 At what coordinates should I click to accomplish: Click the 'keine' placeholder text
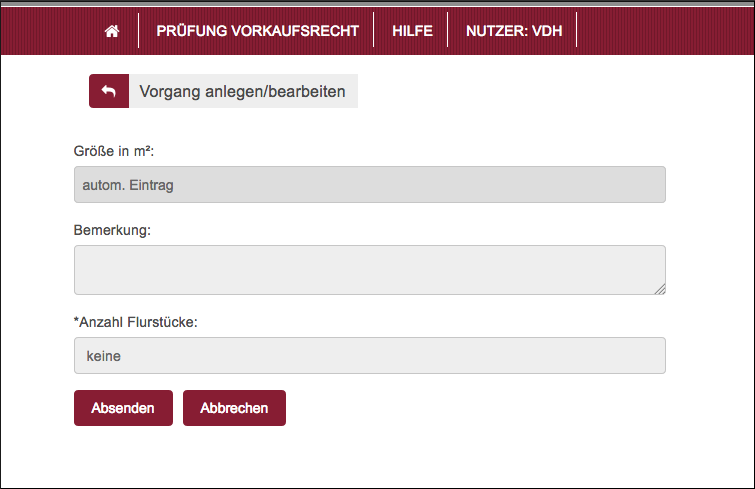(104, 355)
